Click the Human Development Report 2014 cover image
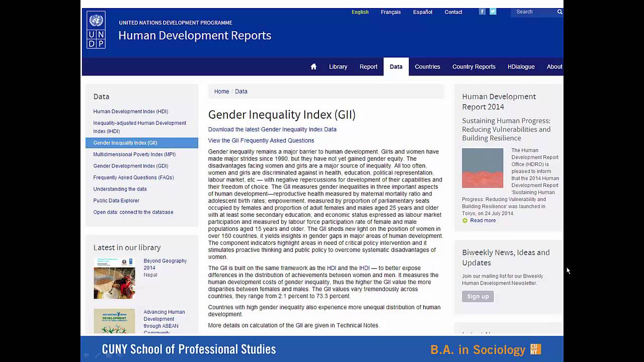This screenshot has width=644, height=362. pos(482,168)
